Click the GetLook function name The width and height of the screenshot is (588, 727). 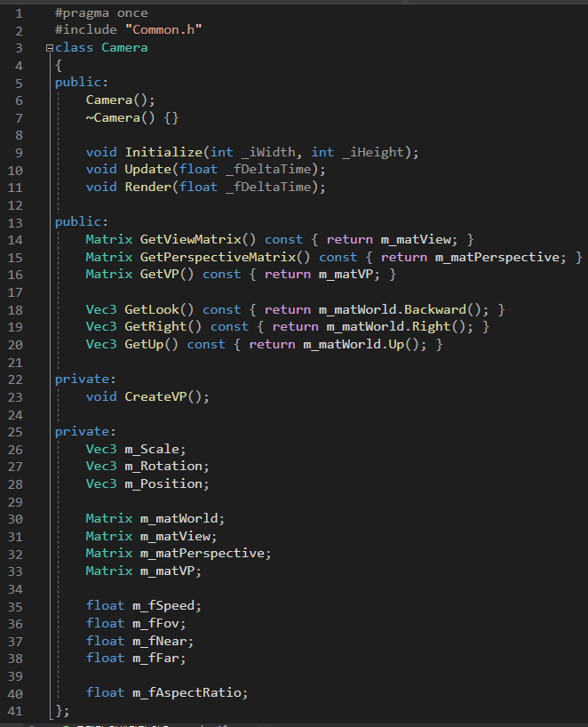(x=152, y=309)
